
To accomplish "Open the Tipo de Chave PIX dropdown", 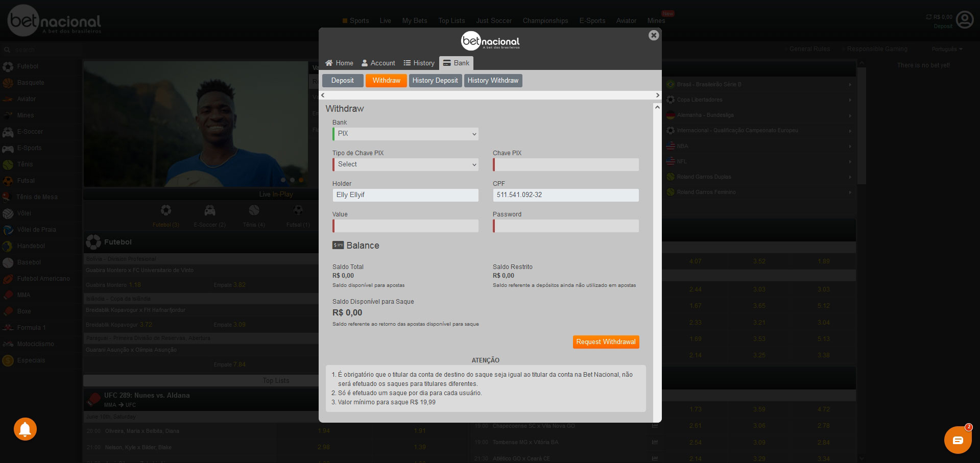I will pyautogui.click(x=405, y=164).
